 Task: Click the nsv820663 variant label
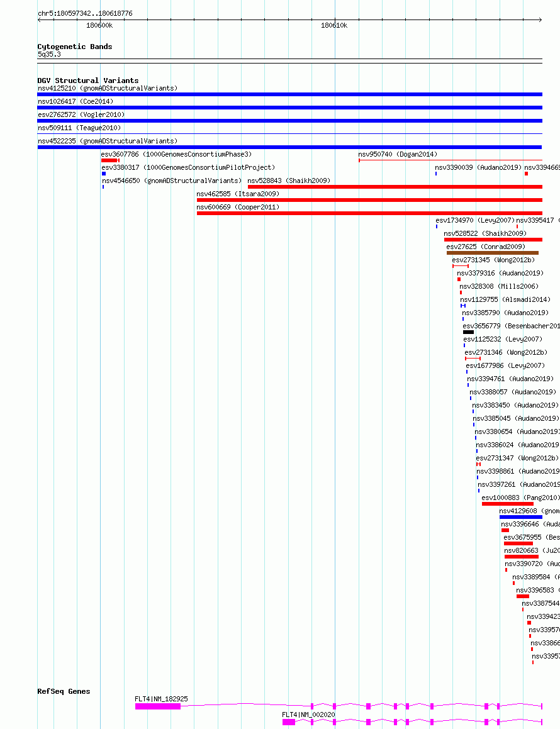[532, 550]
